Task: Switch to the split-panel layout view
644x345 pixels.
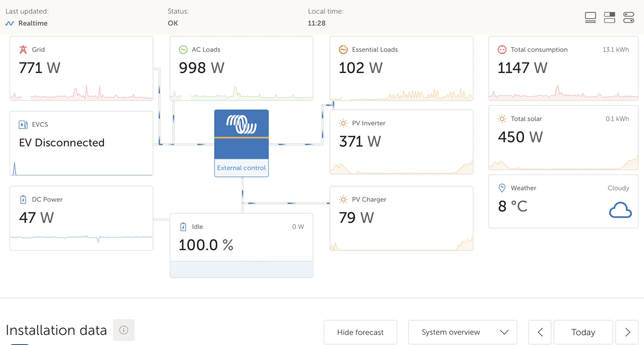Action: pyautogui.click(x=609, y=17)
